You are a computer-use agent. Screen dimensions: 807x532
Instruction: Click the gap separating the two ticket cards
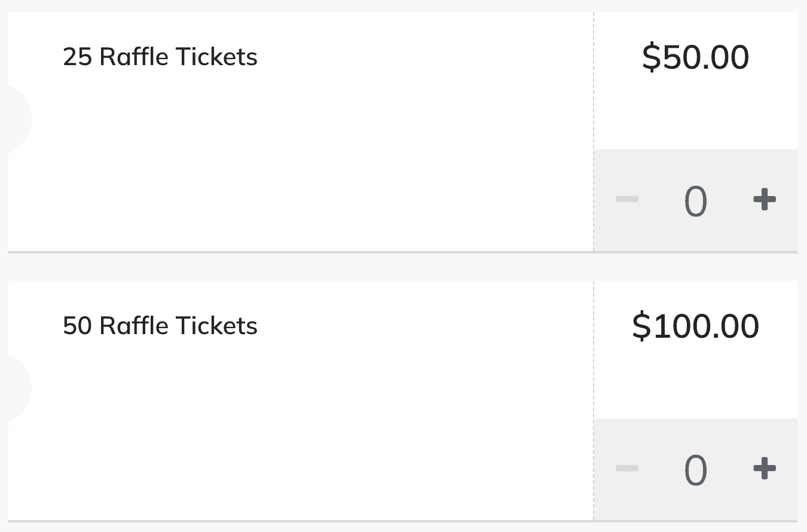pyautogui.click(x=403, y=267)
